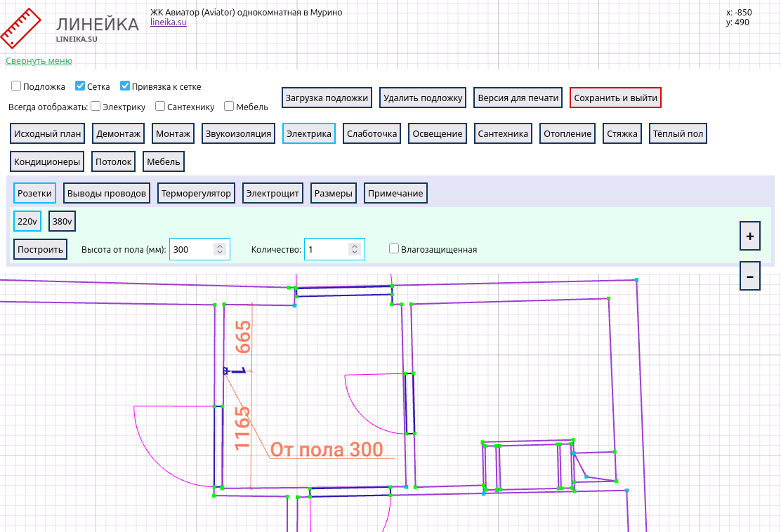Click the red ruler logo icon

point(21,28)
